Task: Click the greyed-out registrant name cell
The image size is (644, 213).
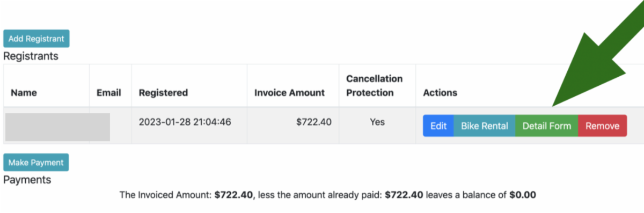Action: coord(57,127)
